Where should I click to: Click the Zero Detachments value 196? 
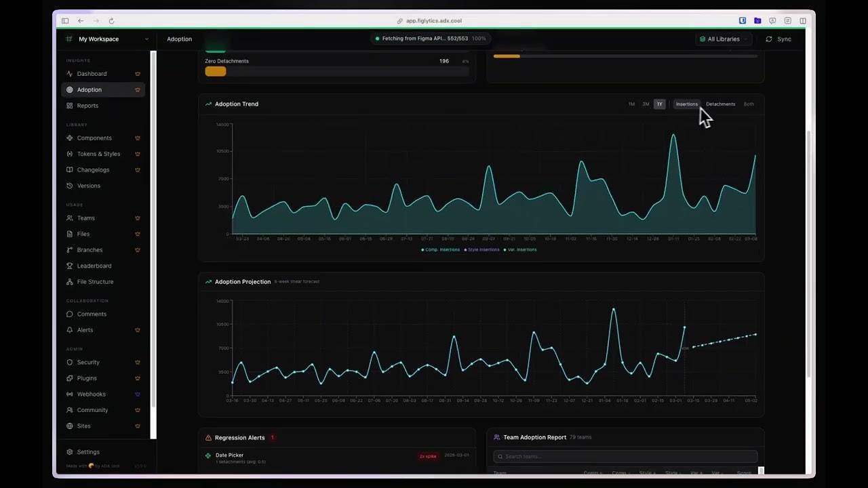[x=444, y=61]
